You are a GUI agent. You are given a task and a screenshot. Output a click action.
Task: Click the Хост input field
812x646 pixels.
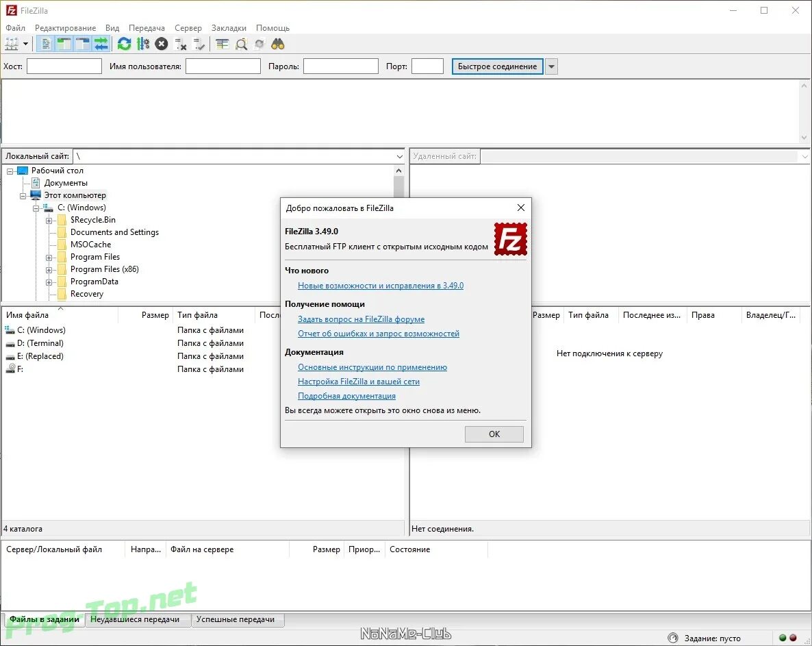click(x=64, y=66)
